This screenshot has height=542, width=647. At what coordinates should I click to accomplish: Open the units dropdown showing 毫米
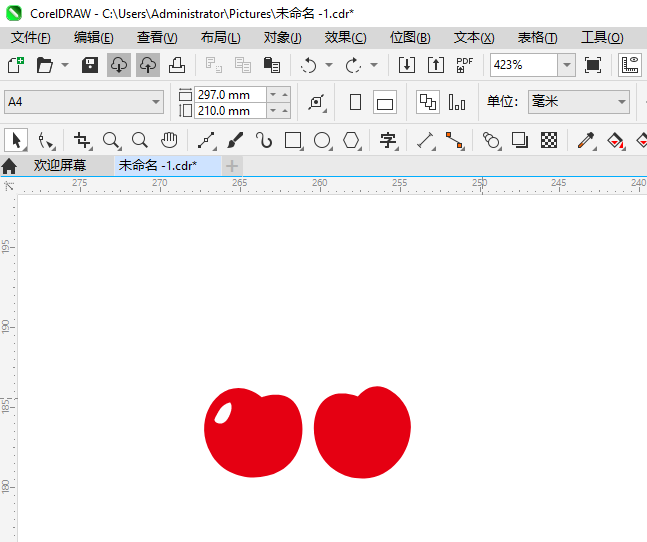pos(579,102)
